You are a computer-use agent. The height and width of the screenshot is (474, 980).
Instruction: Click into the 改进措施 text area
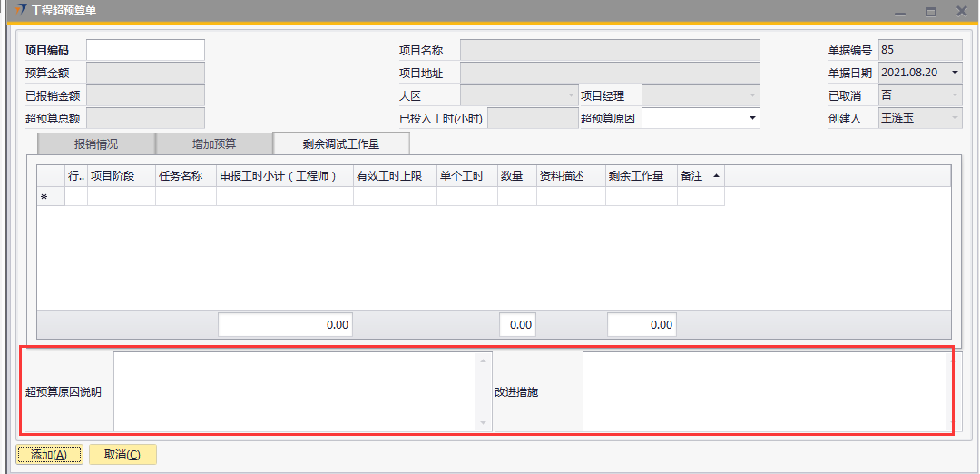pyautogui.click(x=762, y=391)
